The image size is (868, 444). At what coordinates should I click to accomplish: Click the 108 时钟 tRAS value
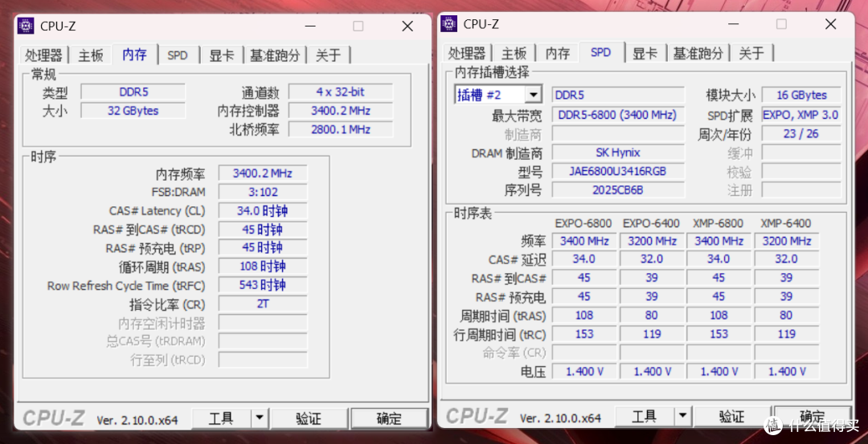tap(263, 267)
